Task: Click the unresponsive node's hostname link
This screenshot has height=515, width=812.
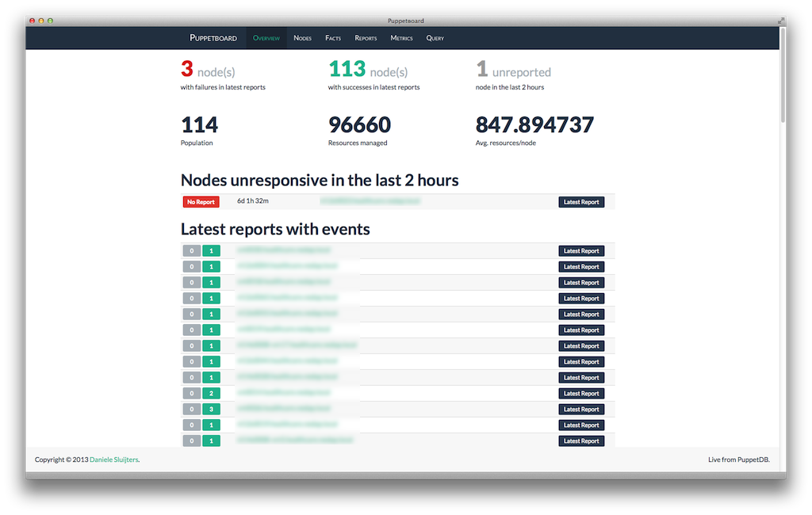Action: [370, 202]
